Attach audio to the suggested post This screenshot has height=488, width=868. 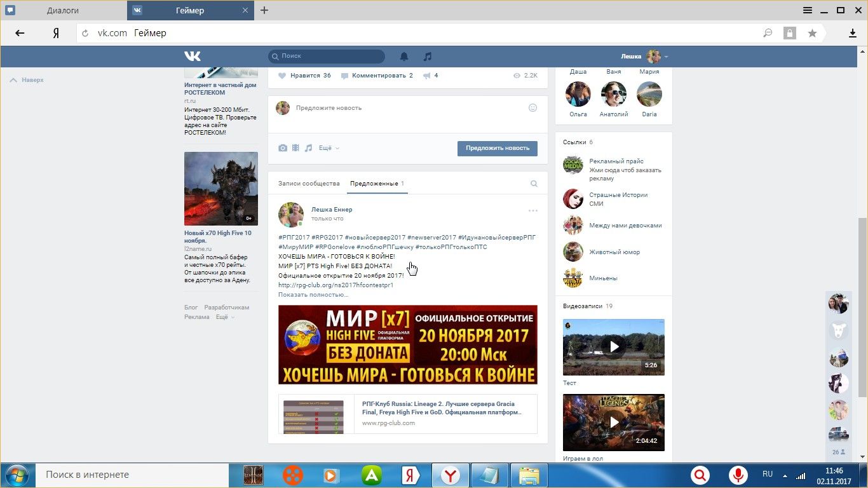[x=308, y=148]
